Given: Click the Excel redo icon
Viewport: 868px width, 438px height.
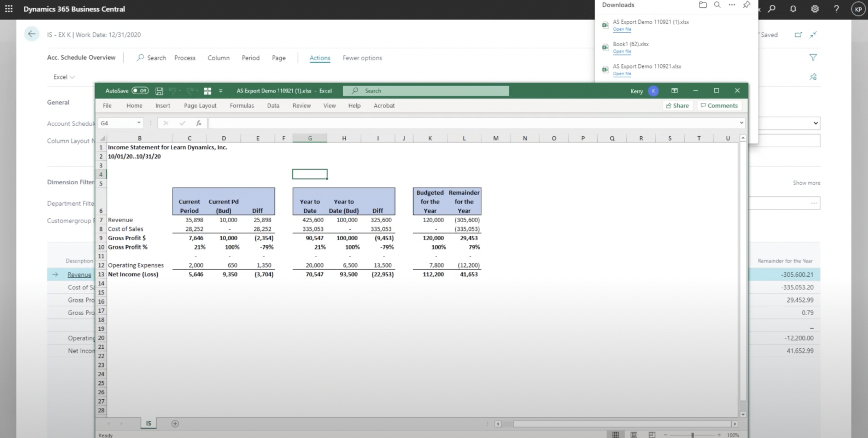Looking at the screenshot, I should [190, 91].
